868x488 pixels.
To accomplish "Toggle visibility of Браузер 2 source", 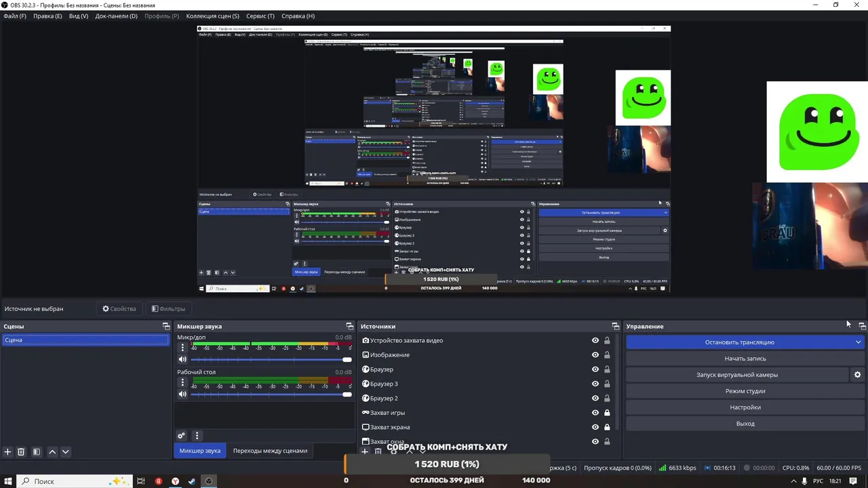I will pos(595,399).
